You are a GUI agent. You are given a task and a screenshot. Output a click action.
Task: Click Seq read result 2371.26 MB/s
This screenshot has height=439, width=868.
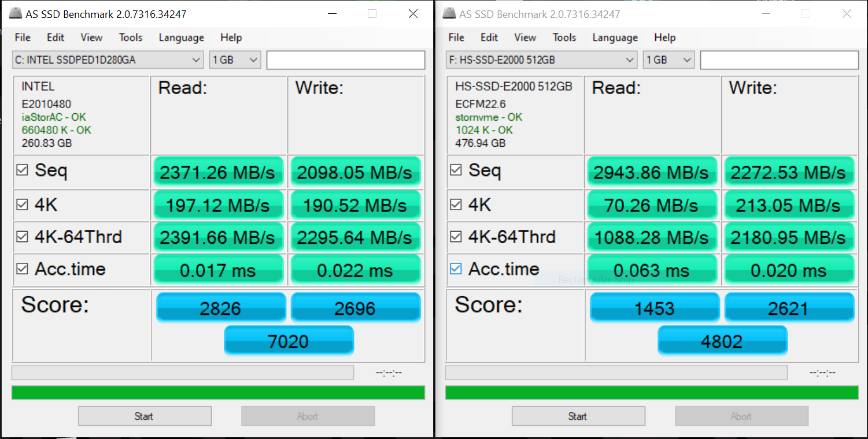(x=219, y=172)
